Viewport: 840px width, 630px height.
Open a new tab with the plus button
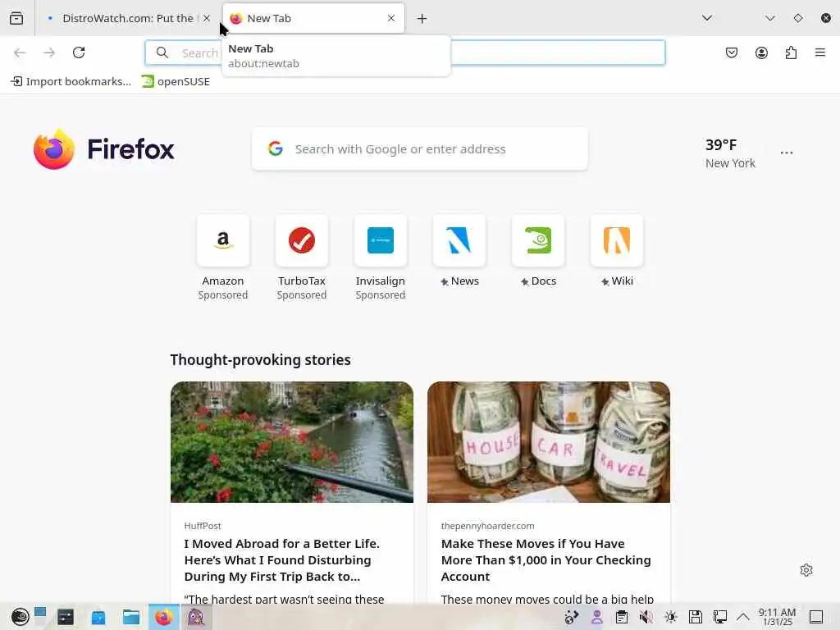(422, 19)
